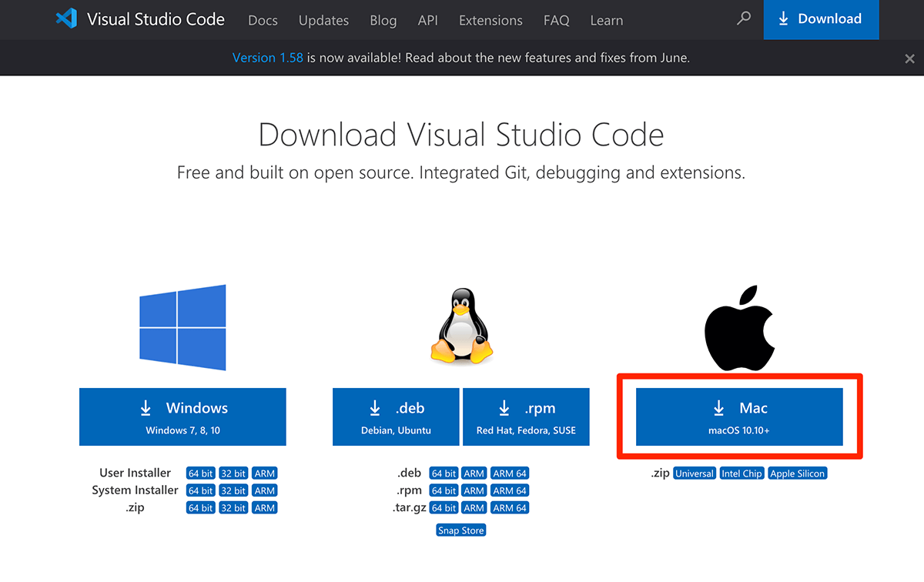
Task: Dismiss the Version 1.58 announcement banner
Action: [909, 58]
